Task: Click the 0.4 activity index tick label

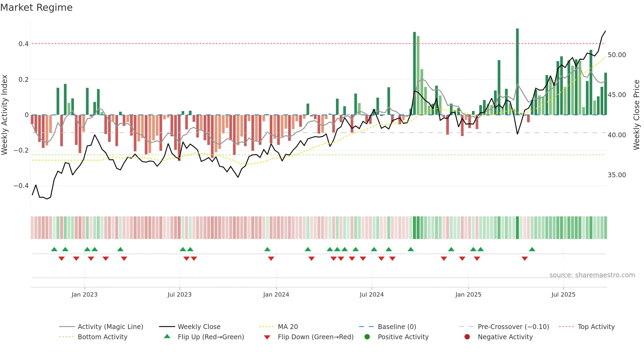Action: click(24, 44)
